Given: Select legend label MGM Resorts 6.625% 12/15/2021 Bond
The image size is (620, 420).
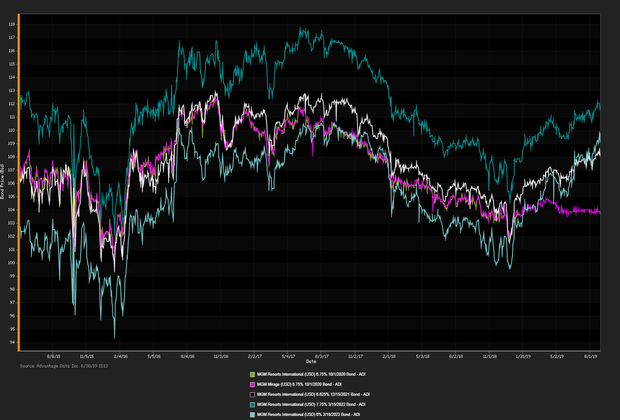Looking at the screenshot, I should click(314, 395).
